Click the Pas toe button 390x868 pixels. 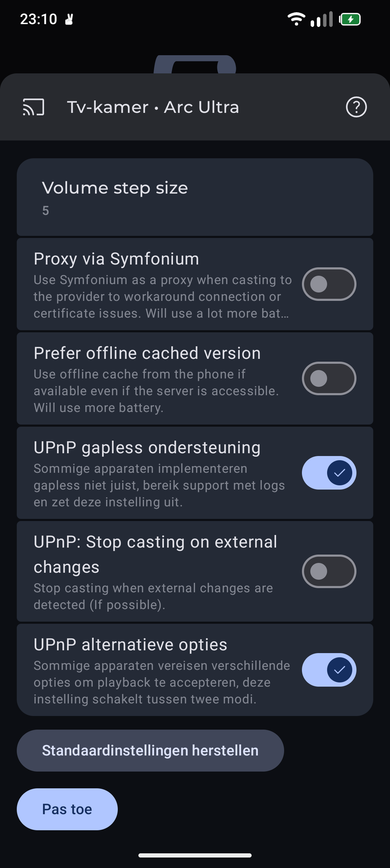pyautogui.click(x=67, y=809)
